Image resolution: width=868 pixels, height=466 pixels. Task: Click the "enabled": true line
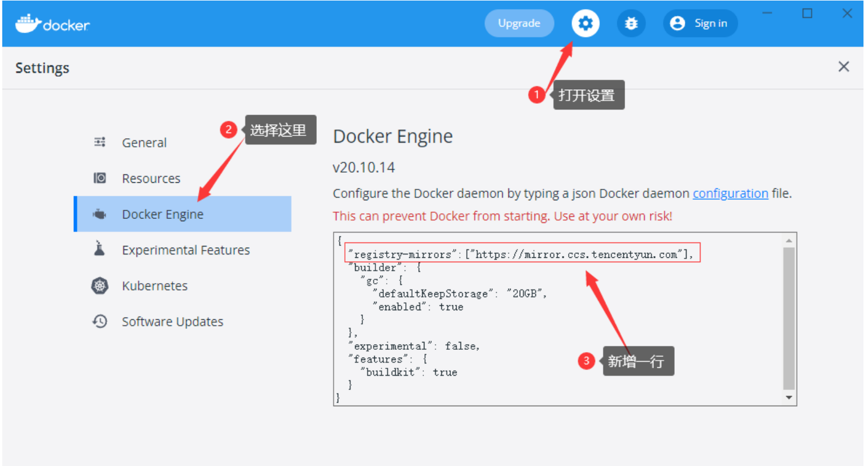[x=418, y=307]
